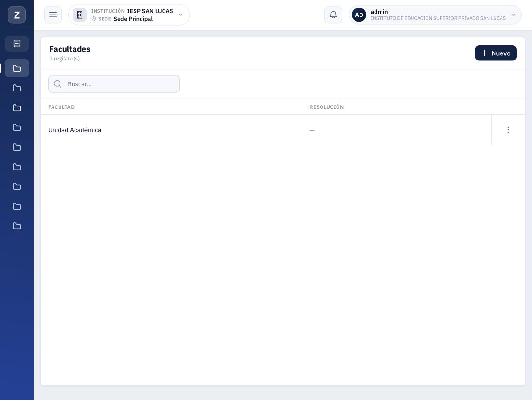This screenshot has width=532, height=400.
Task: Click the FACULTAD column header
Action: (x=61, y=107)
